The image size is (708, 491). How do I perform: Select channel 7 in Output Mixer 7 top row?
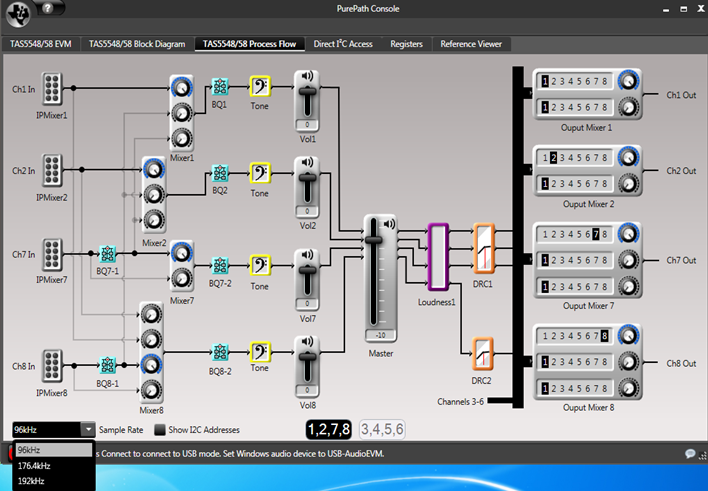(596, 234)
